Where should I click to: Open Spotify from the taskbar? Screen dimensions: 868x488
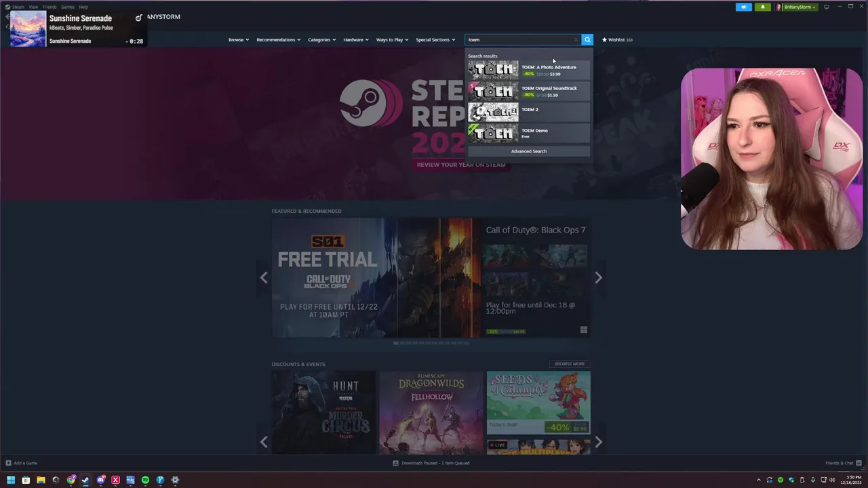[x=145, y=480]
